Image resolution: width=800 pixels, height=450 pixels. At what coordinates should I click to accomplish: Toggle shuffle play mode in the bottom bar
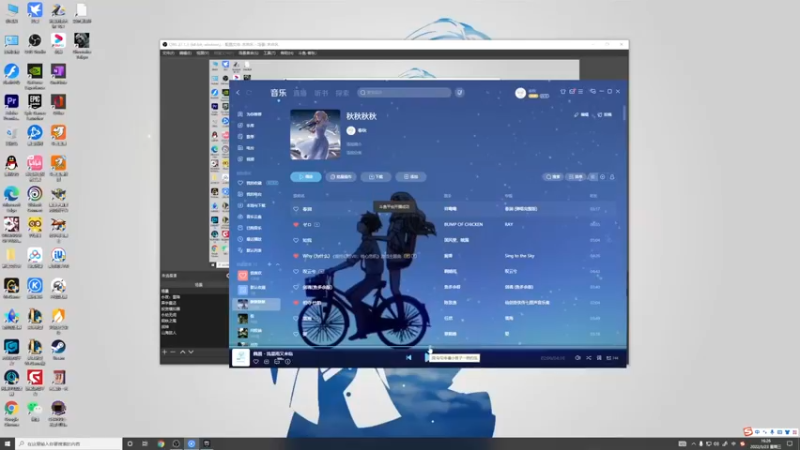[588, 358]
